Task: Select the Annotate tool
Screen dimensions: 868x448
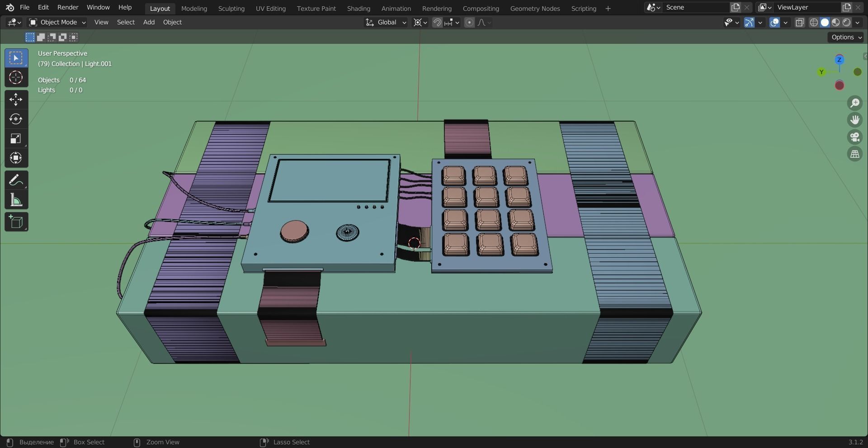Action: 16,180
